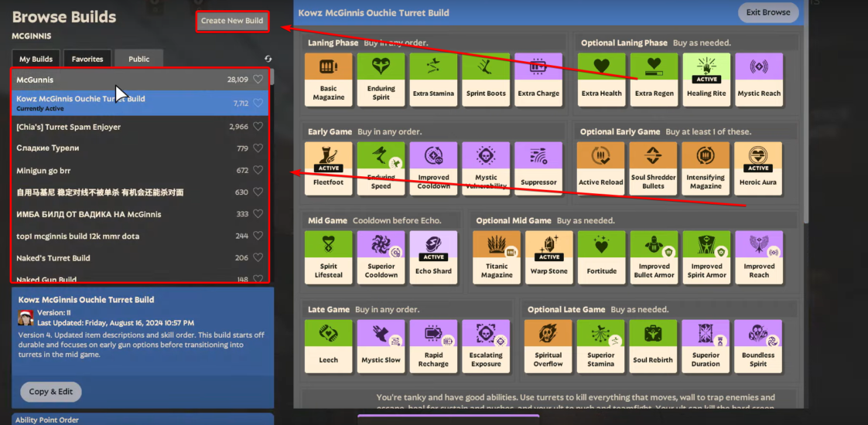Click the Extra Health item
Image resolution: width=868 pixels, height=425 pixels.
click(x=601, y=80)
